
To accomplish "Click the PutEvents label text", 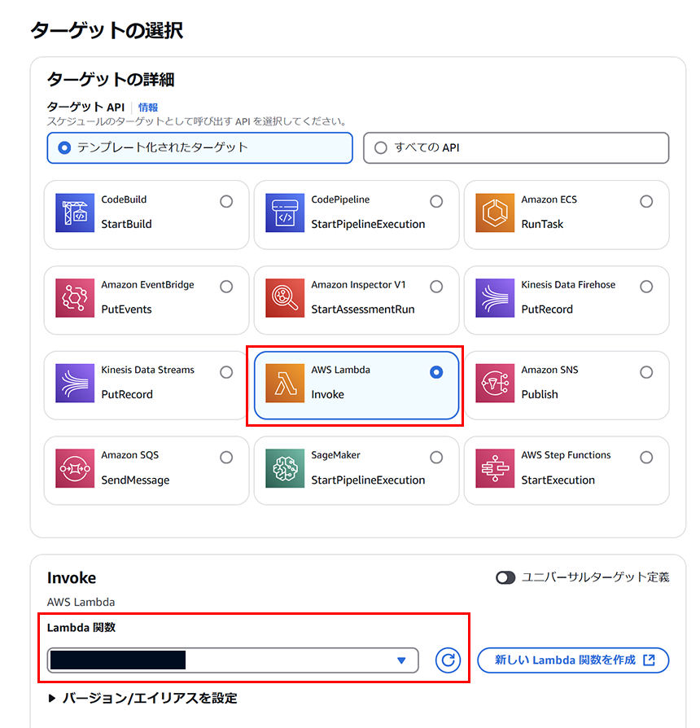I will 126,309.
